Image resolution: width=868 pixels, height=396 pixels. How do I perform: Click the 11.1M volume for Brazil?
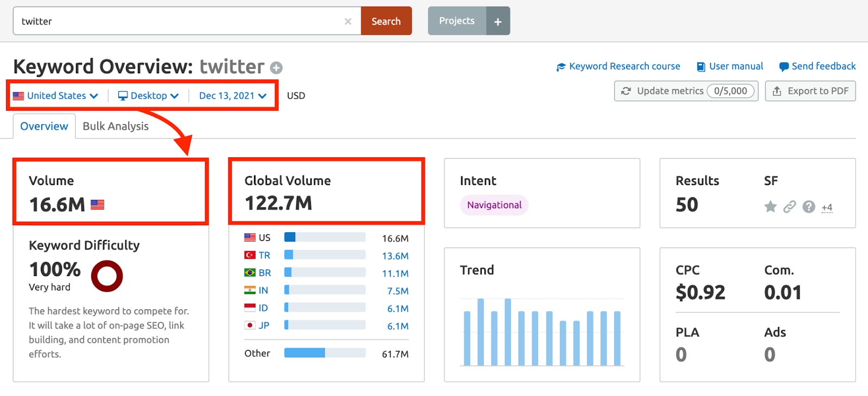[x=395, y=273]
